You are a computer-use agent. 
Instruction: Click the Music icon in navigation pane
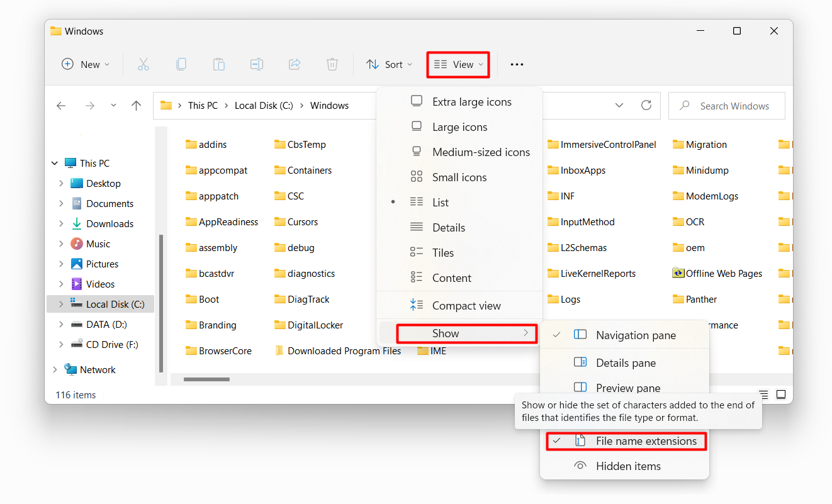pos(77,244)
